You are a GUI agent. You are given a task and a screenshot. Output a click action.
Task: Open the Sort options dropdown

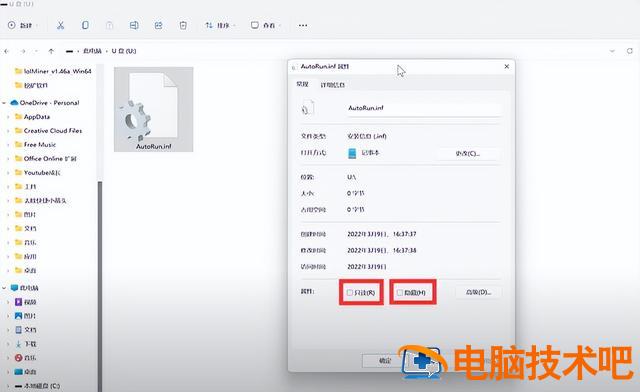coord(220,25)
